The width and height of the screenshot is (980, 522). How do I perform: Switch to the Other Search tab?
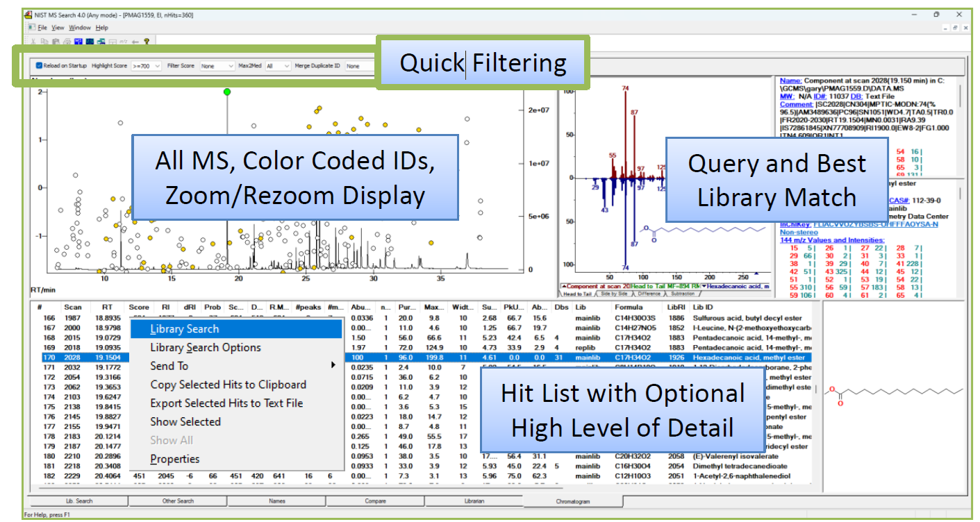[x=178, y=500]
